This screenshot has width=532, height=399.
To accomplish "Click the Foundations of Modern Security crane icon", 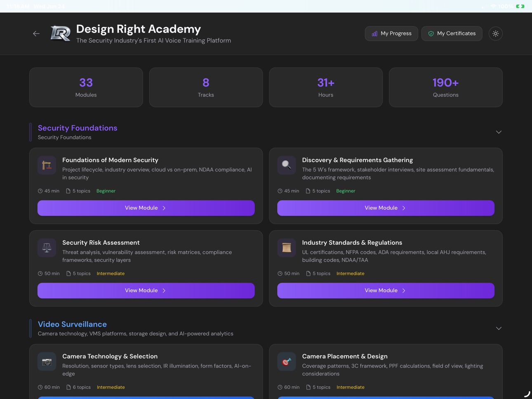I will pos(47,165).
